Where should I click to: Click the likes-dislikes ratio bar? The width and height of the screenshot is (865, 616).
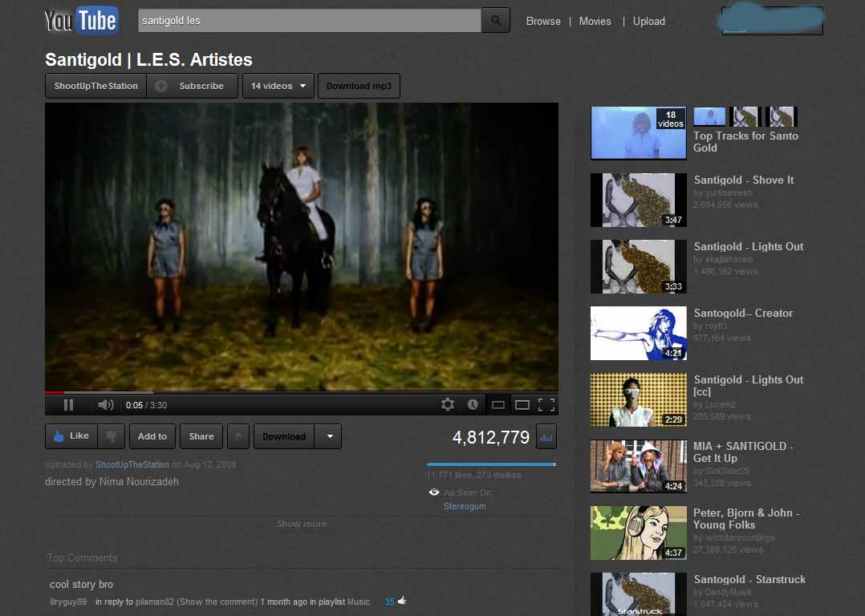coord(491,464)
